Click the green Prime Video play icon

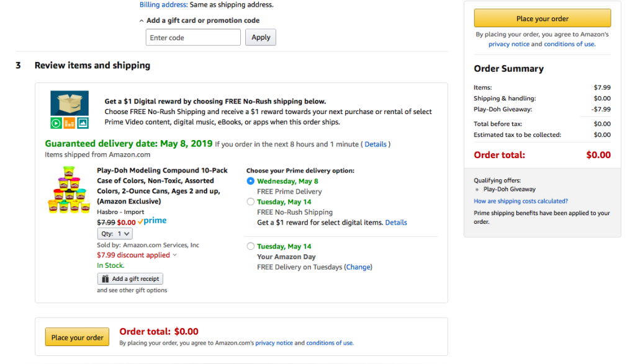coord(56,123)
